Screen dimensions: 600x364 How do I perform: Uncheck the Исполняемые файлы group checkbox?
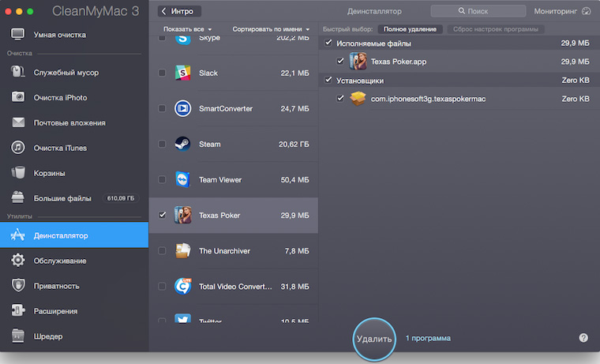pyautogui.click(x=328, y=43)
